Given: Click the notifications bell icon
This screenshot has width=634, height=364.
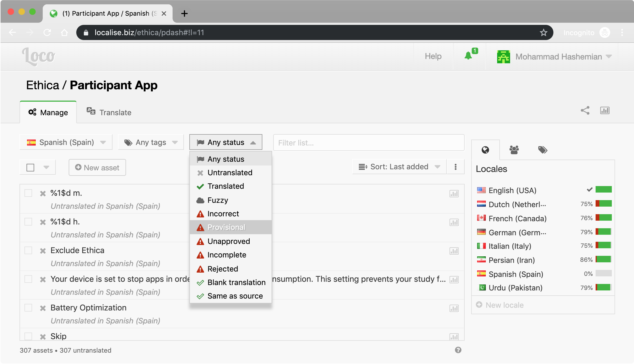Looking at the screenshot, I should 468,56.
